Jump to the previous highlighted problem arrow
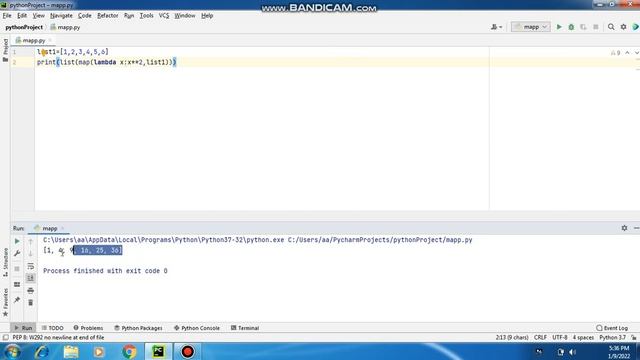Screen dimensions: 640x360 pos(627,53)
